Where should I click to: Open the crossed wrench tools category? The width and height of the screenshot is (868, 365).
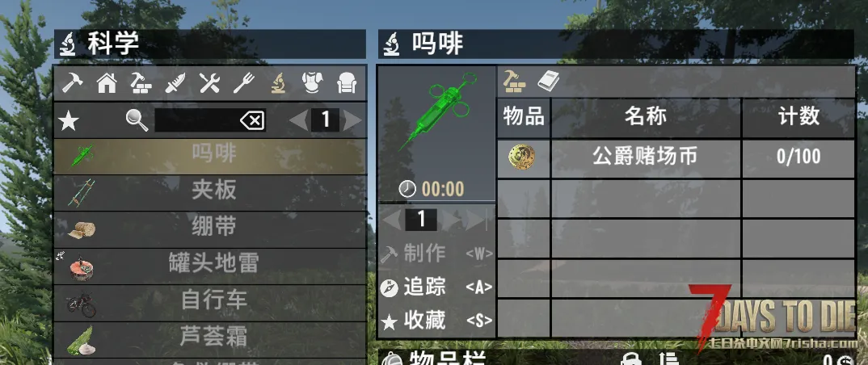tap(209, 83)
